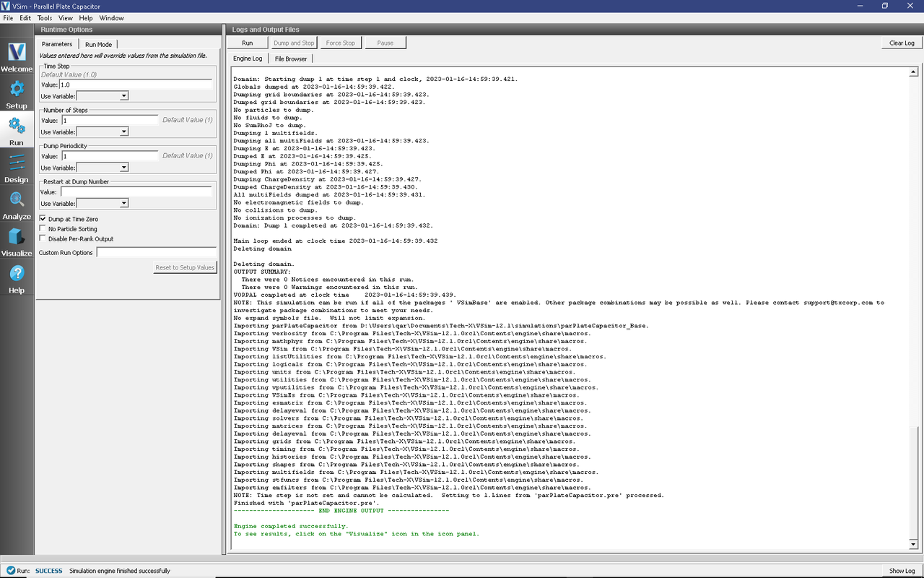Open the View menu

pos(65,18)
